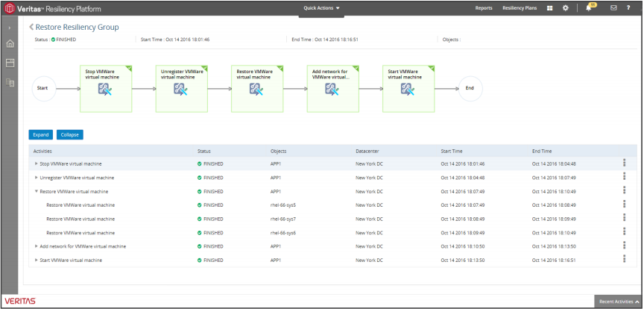
Task: Expand the Add network for VMWare row
Action: coord(36,246)
